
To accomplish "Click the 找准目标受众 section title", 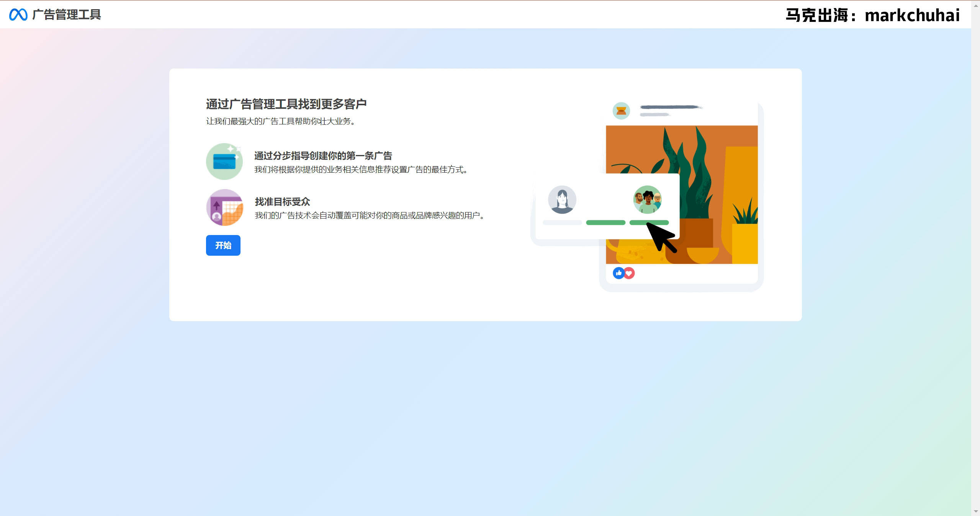I will [x=282, y=202].
